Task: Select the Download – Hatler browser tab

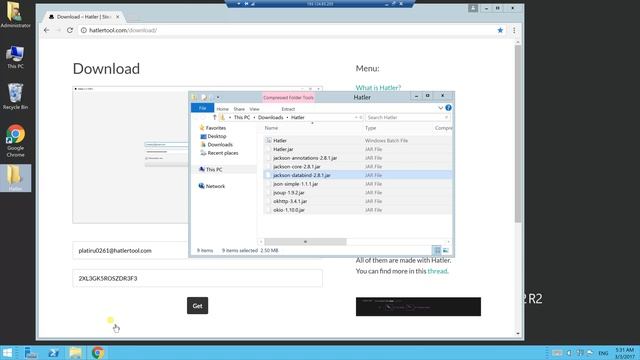Action: (84, 17)
